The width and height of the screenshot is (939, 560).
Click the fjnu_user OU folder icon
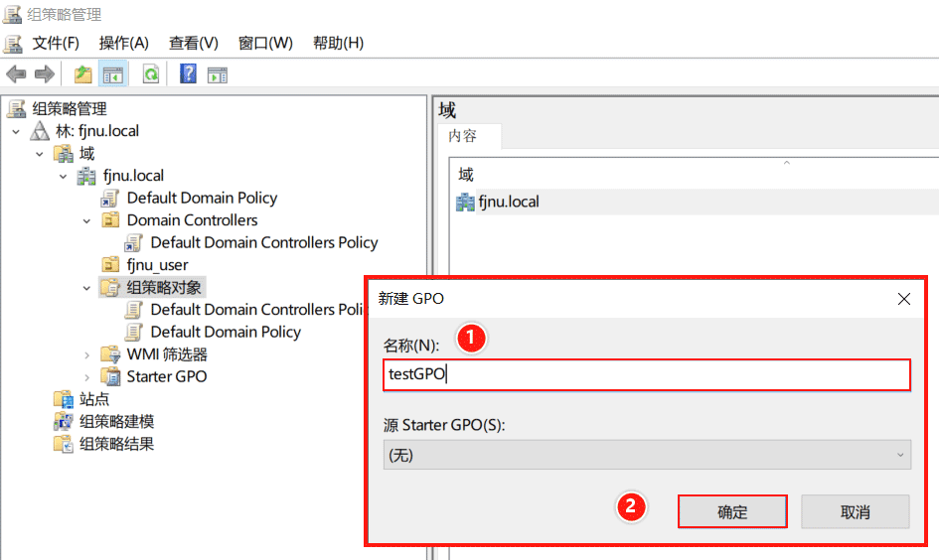pos(110,264)
